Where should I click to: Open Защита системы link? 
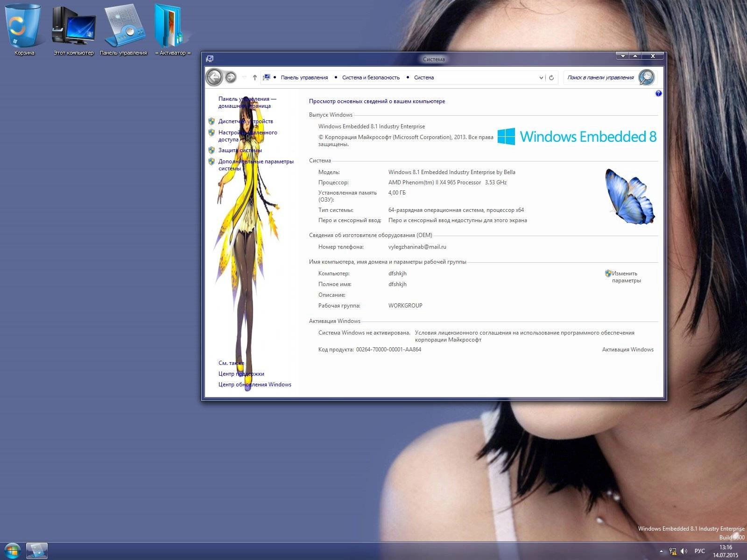240,150
